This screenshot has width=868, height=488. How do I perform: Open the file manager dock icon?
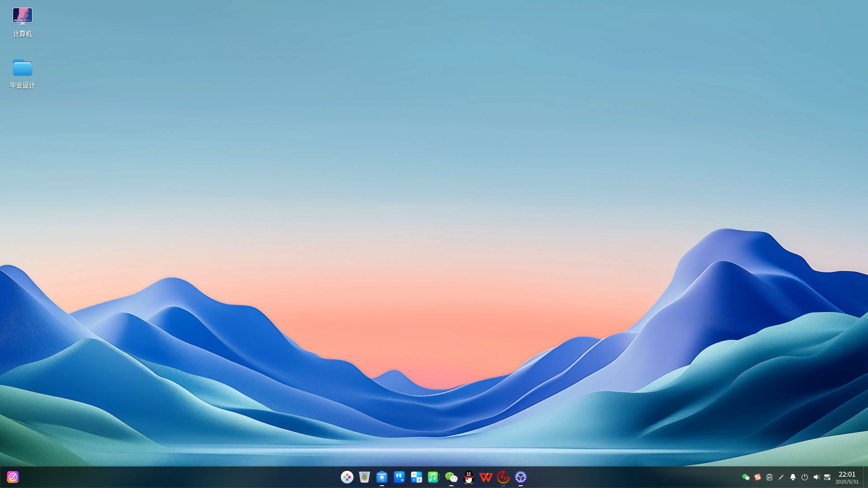click(382, 477)
